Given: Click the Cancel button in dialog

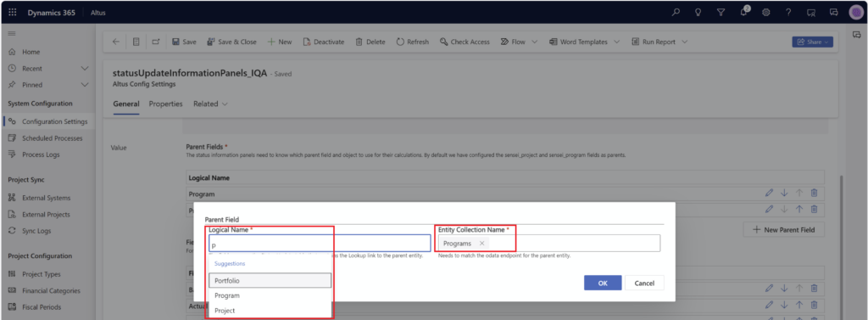Looking at the screenshot, I should [x=644, y=283].
